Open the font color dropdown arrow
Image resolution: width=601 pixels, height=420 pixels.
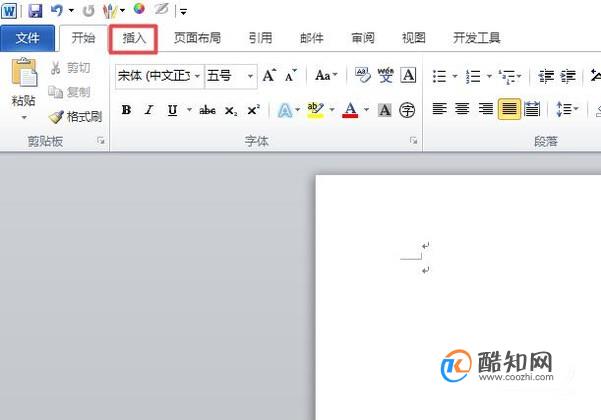[367, 110]
